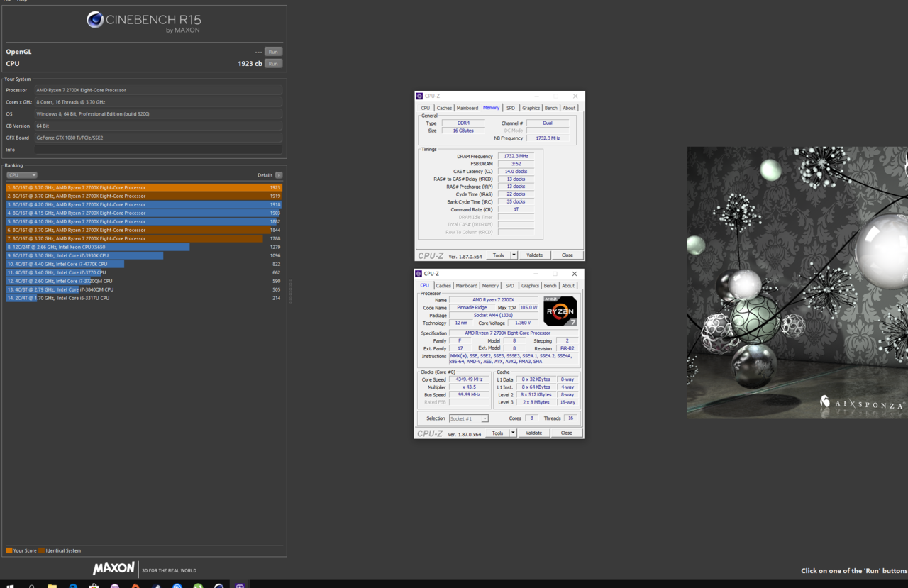Click the empty Info field in Cinebench
Image resolution: width=908 pixels, height=588 pixels.
158,150
